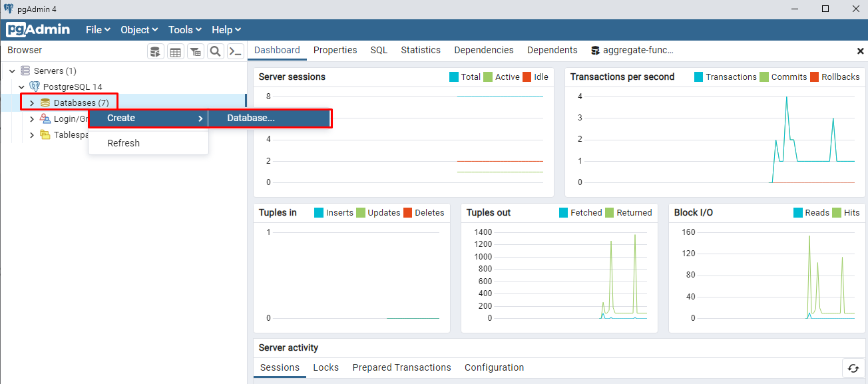The image size is (868, 384).
Task: Click the Databases cylinder icon
Action: click(45, 102)
